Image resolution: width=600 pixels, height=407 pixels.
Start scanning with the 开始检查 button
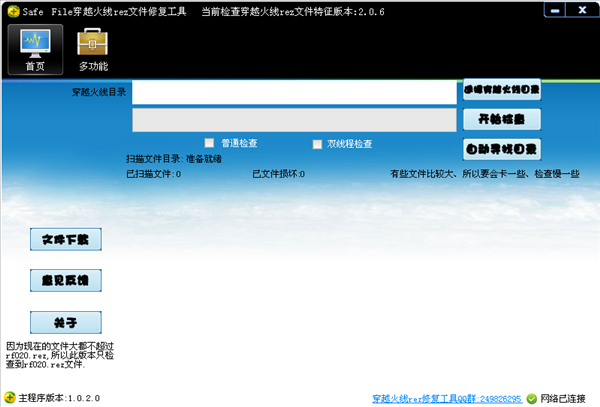coord(502,119)
